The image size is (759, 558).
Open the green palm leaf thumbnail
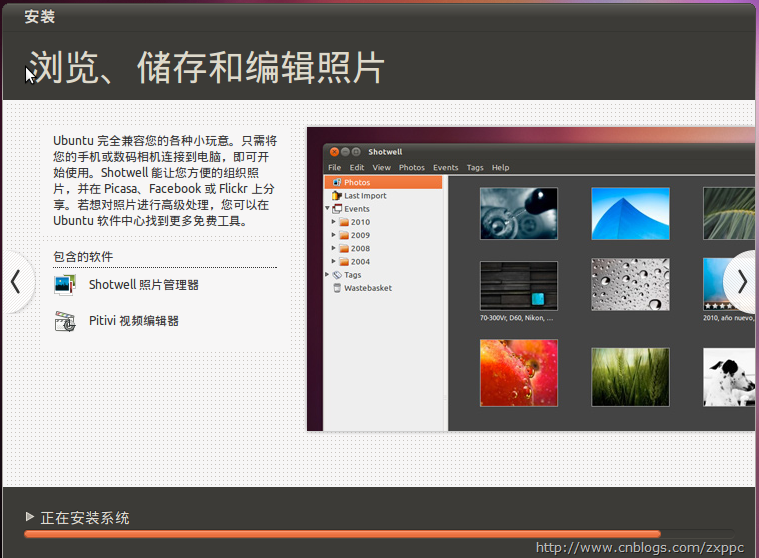coord(729,213)
